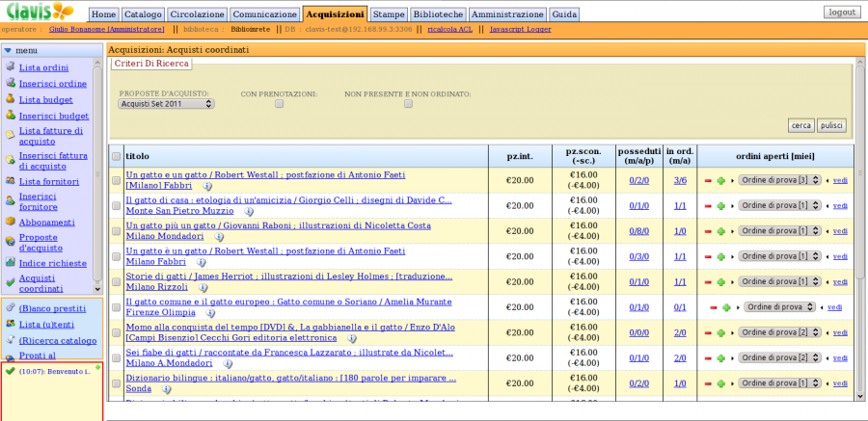Open the Proposte d'acquisto dropdown
Screen dimensions: 868x421
click(x=166, y=104)
